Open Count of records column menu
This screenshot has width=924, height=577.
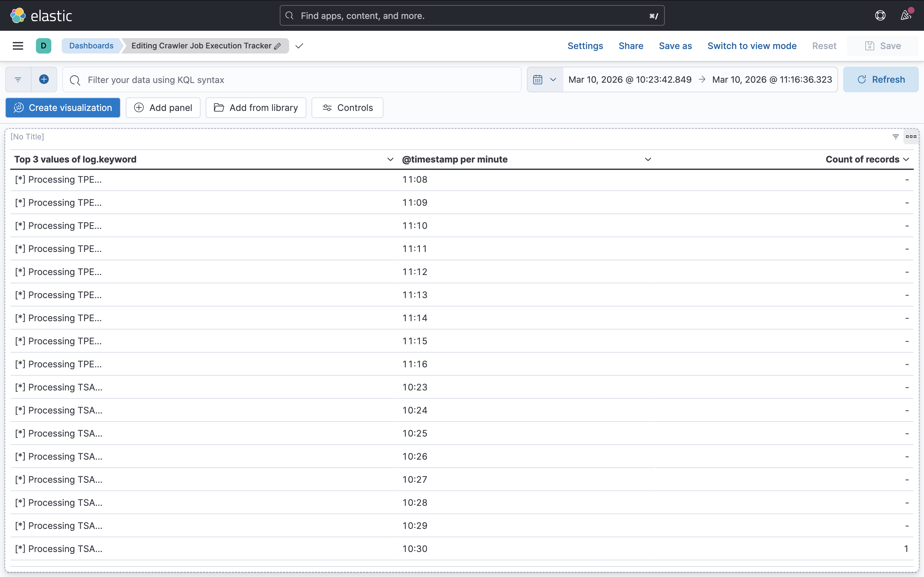click(906, 160)
